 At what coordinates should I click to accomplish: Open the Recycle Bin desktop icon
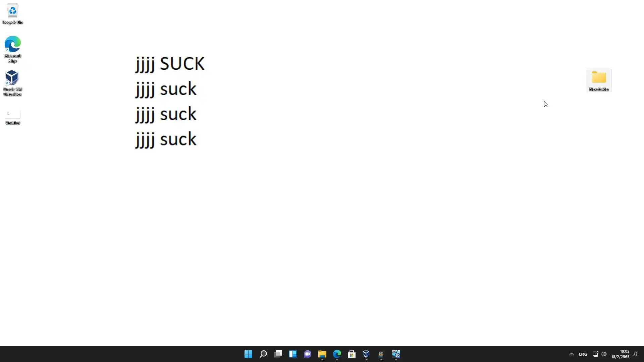tap(12, 14)
